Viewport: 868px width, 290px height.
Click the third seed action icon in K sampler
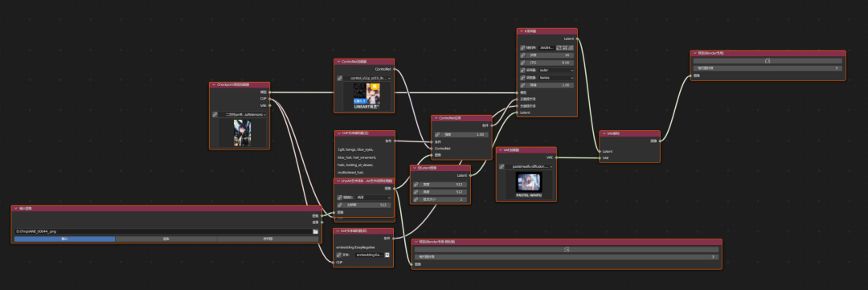point(571,47)
